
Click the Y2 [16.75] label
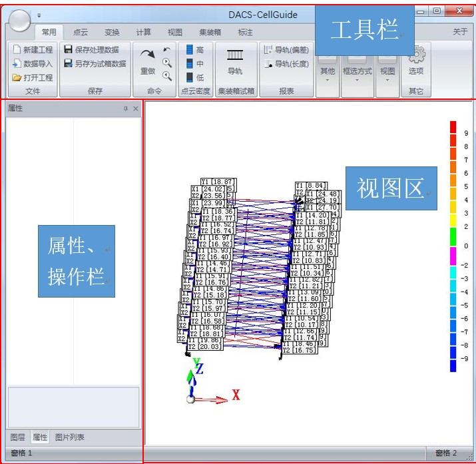pos(300,350)
